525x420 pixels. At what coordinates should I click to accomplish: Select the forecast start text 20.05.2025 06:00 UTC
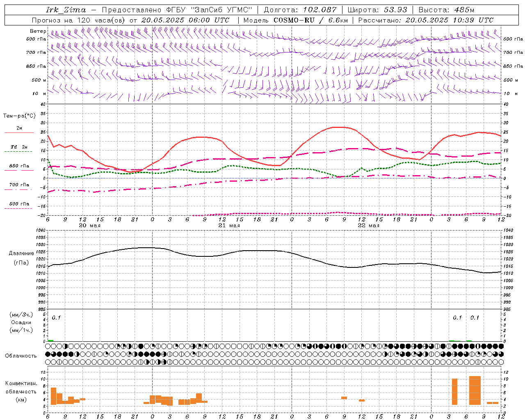pyautogui.click(x=185, y=20)
